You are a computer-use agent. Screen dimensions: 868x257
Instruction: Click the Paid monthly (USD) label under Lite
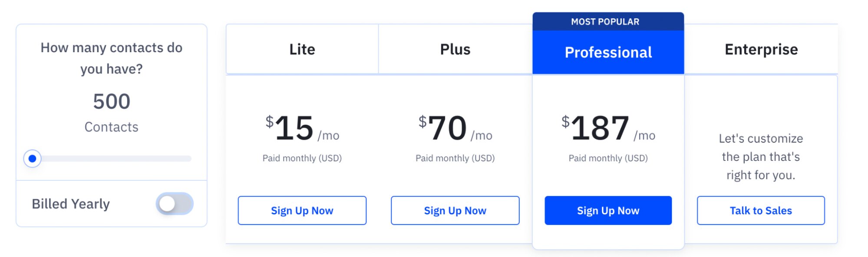tap(302, 158)
